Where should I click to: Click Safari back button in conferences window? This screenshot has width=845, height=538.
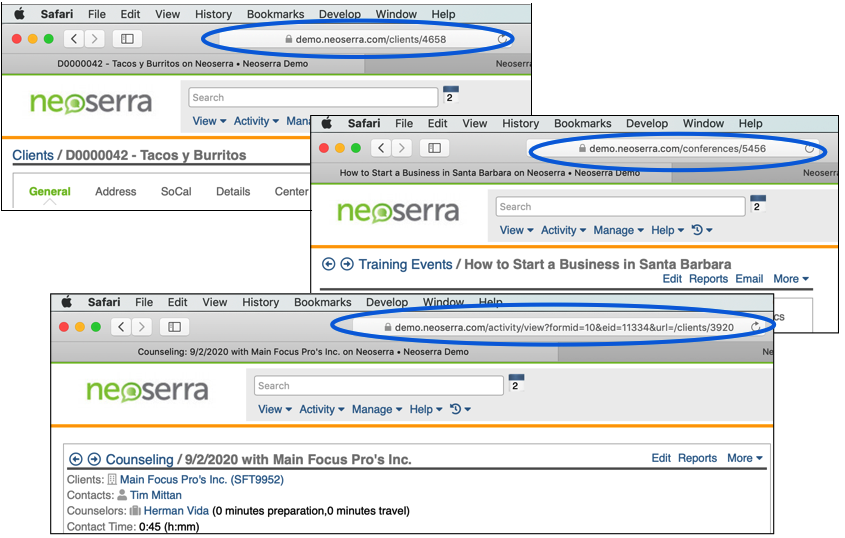pos(381,148)
